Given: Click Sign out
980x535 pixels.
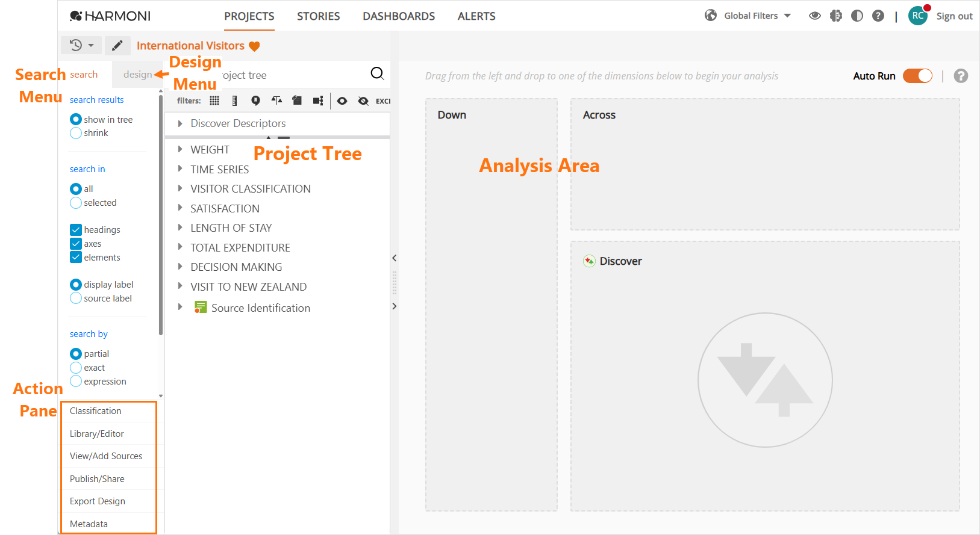Looking at the screenshot, I should pyautogui.click(x=955, y=16).
